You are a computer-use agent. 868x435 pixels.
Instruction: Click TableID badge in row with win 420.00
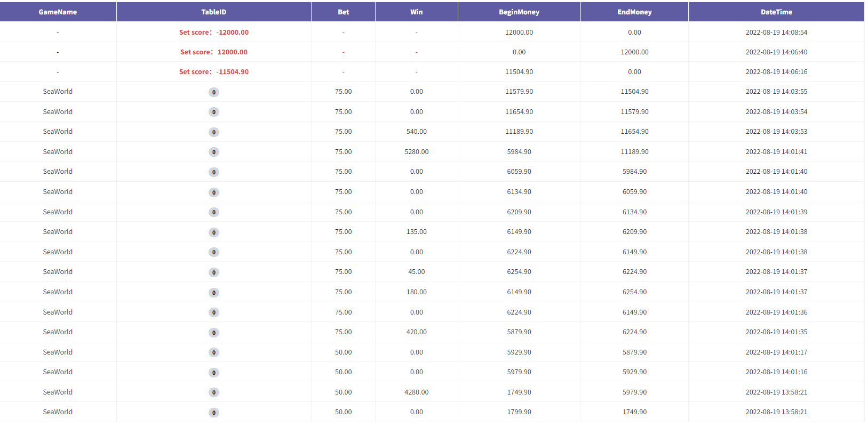(214, 333)
